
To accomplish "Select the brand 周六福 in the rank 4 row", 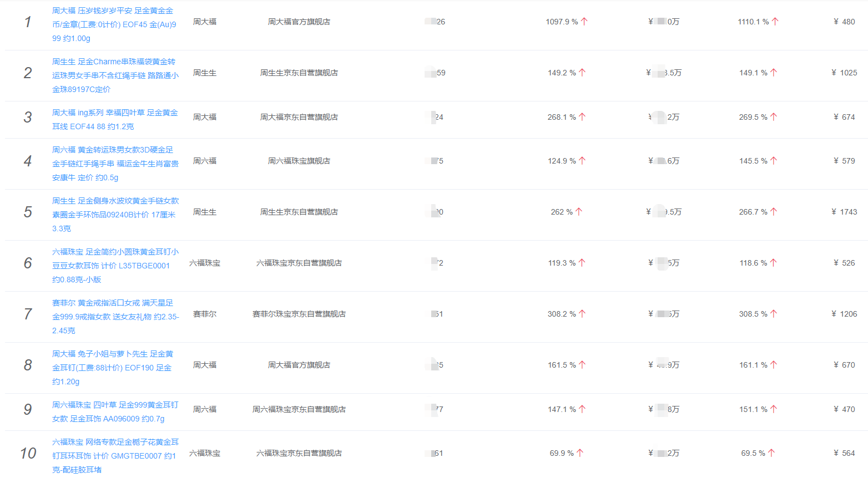I will (205, 161).
